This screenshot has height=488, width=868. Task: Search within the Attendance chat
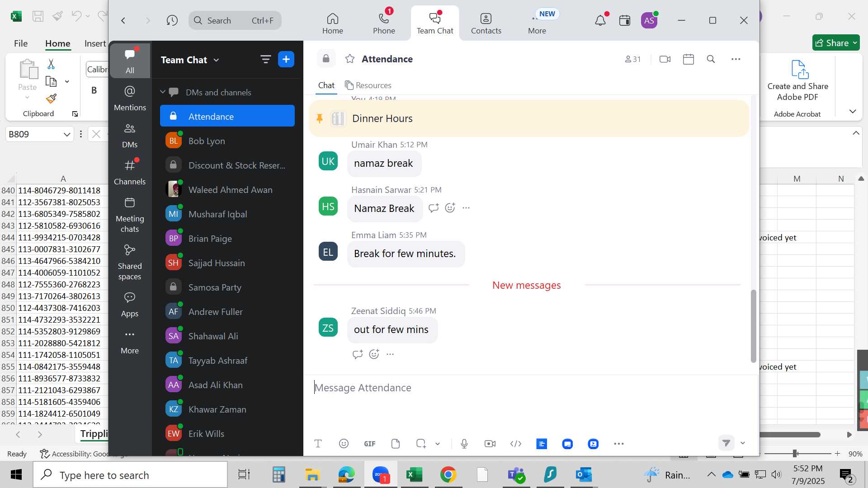711,59
